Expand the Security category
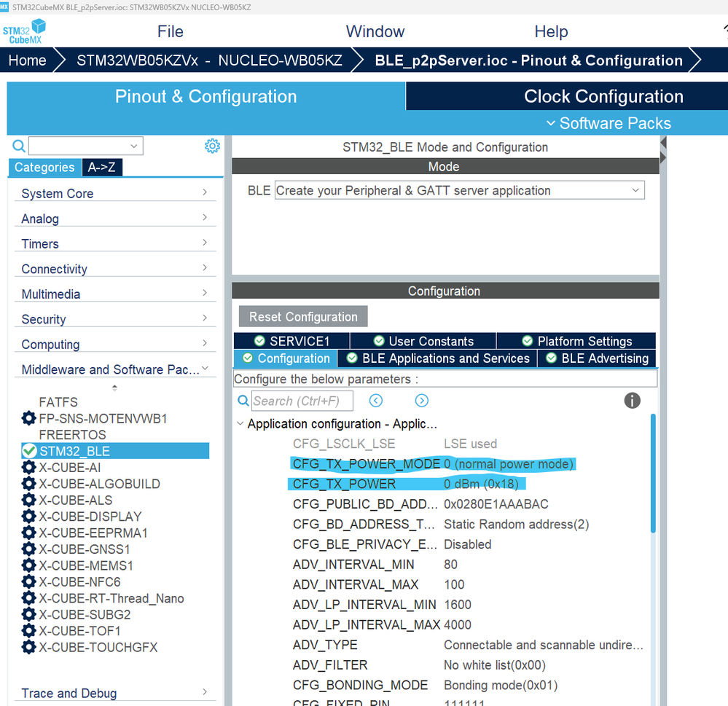This screenshot has width=728, height=706. 205,318
